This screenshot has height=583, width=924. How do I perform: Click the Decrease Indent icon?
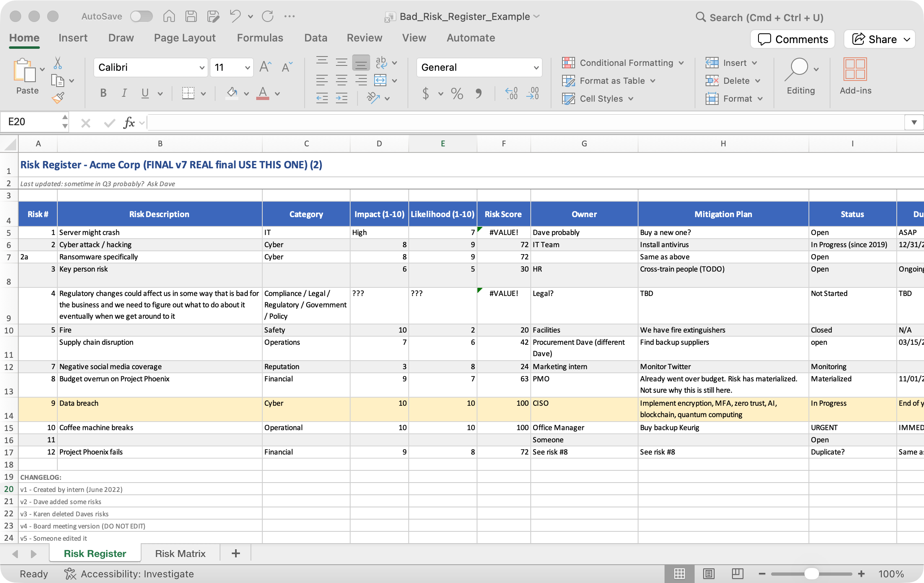[322, 98]
